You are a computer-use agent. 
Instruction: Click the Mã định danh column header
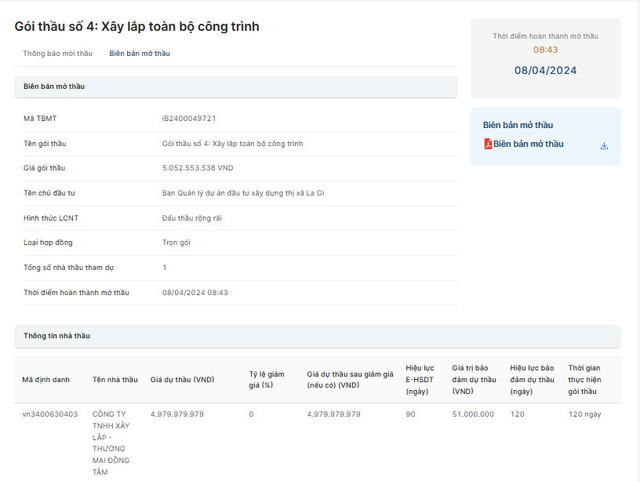pyautogui.click(x=46, y=380)
